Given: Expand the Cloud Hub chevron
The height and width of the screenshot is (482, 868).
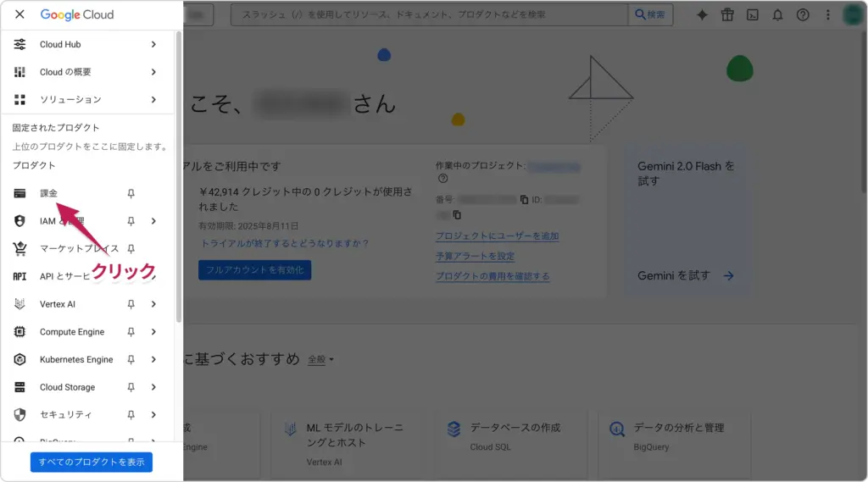Looking at the screenshot, I should pyautogui.click(x=153, y=44).
